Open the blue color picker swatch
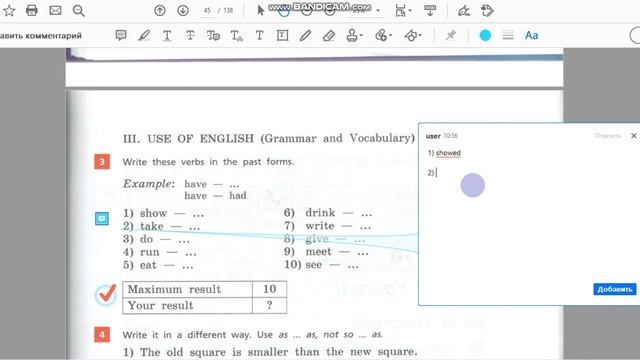Viewport: 640px width, 360px height. coord(485,36)
